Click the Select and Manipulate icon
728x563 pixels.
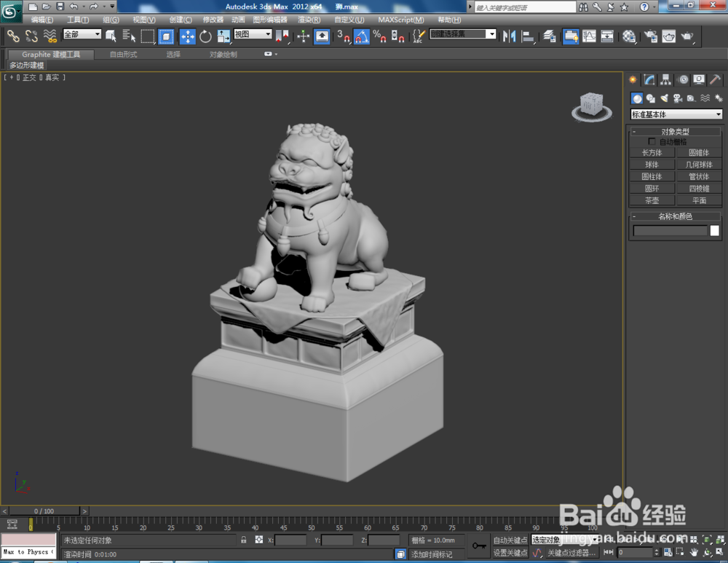pyautogui.click(x=303, y=36)
